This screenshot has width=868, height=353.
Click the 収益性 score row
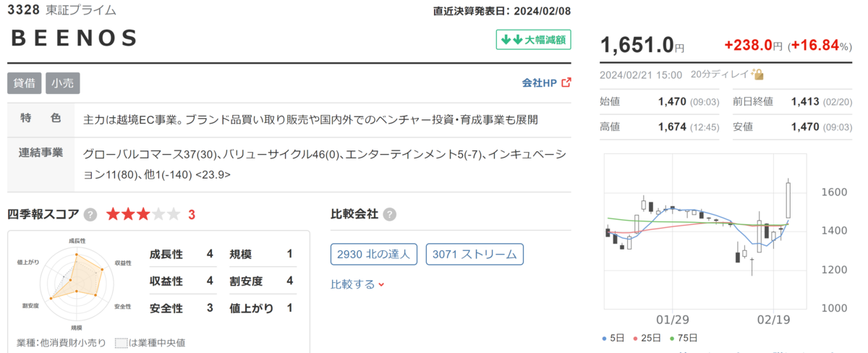coord(182,281)
